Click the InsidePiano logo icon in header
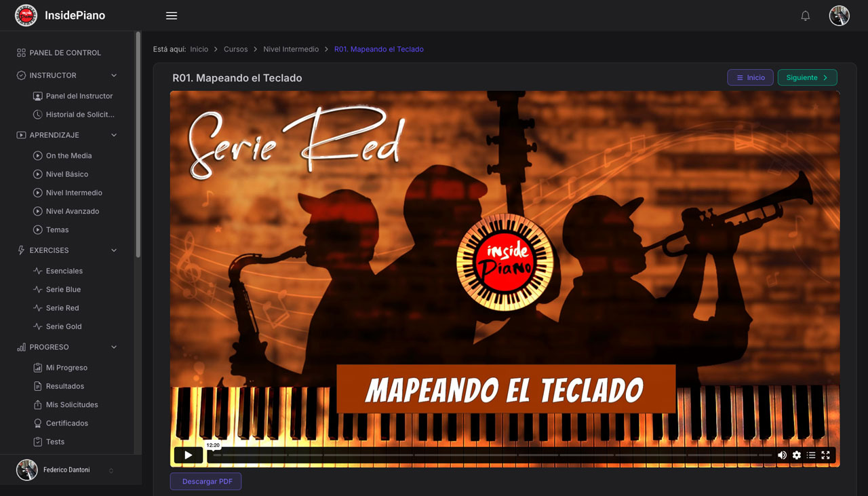Image resolution: width=868 pixels, height=496 pixels. (26, 15)
